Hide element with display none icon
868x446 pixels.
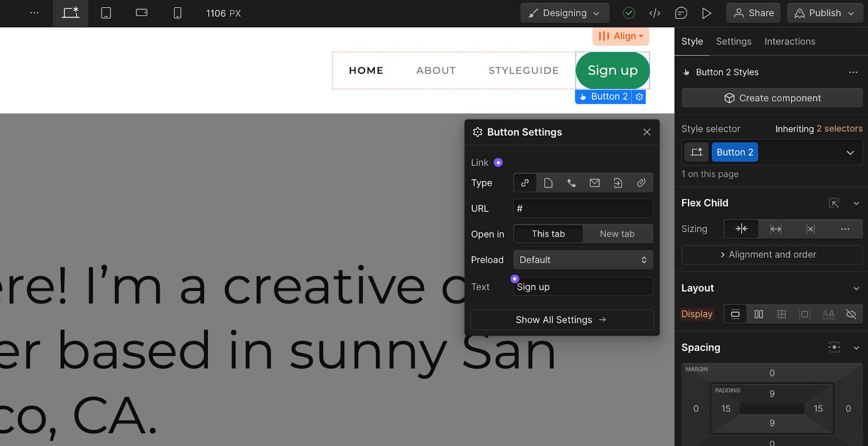click(851, 314)
